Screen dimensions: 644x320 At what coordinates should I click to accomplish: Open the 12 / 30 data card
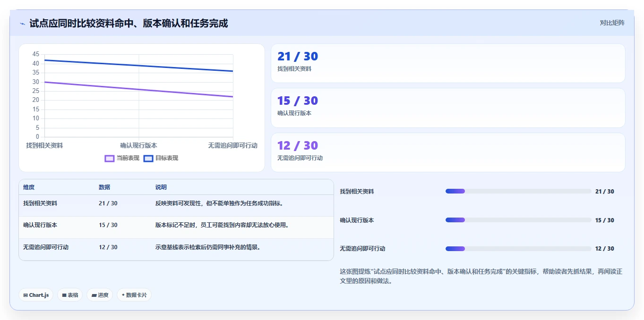(x=448, y=152)
